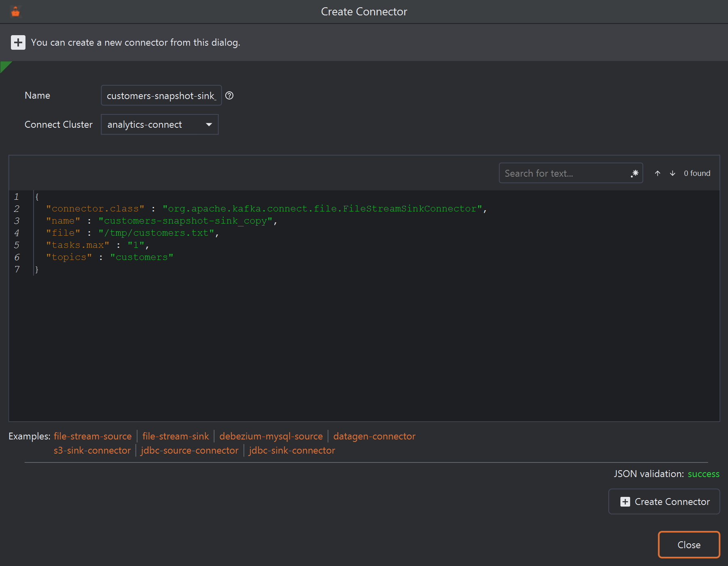Edit the connector Name field
728x566 pixels.
click(161, 95)
